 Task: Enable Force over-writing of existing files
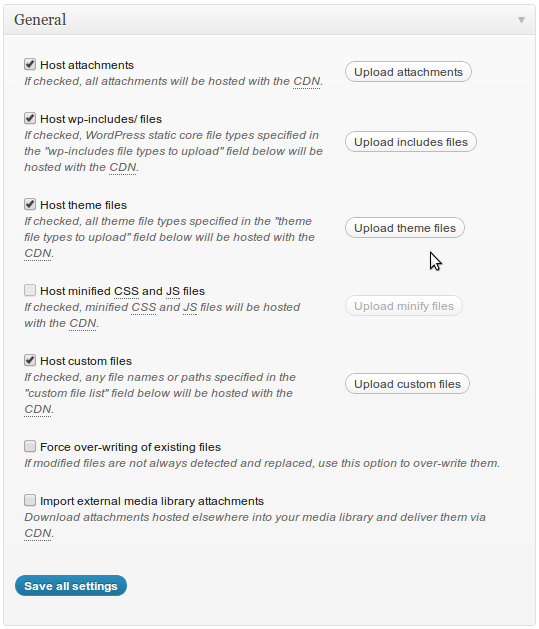tap(30, 446)
